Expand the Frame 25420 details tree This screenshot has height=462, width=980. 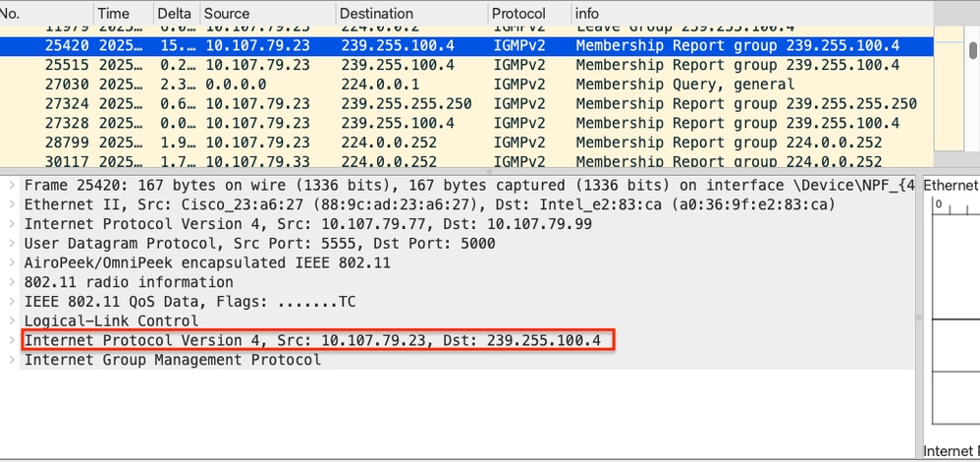pyautogui.click(x=12, y=185)
